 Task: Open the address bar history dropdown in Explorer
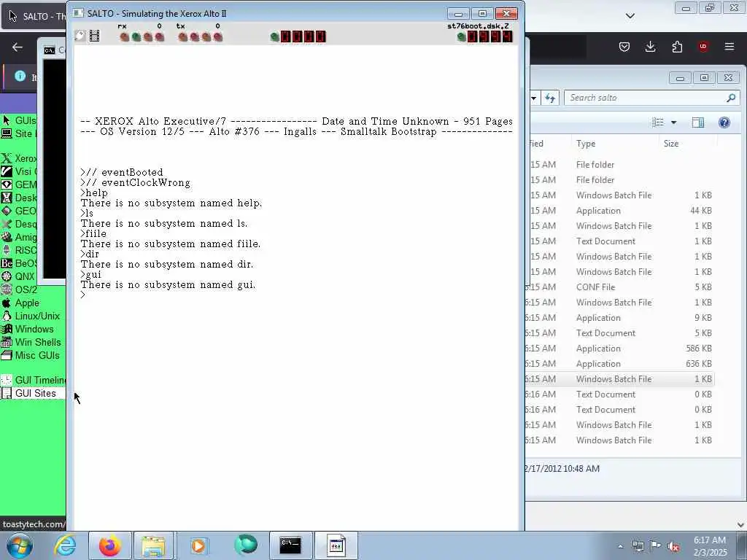coord(533,98)
